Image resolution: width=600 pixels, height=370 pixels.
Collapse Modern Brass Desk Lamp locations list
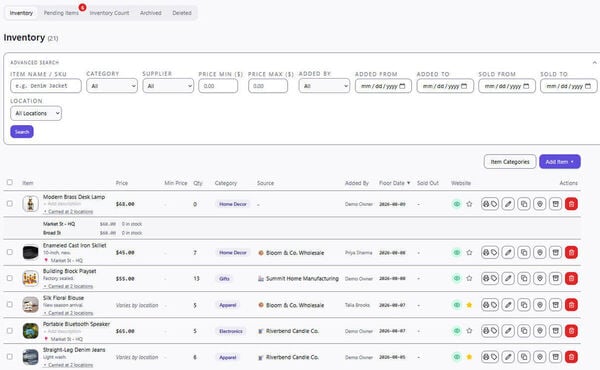tap(68, 212)
